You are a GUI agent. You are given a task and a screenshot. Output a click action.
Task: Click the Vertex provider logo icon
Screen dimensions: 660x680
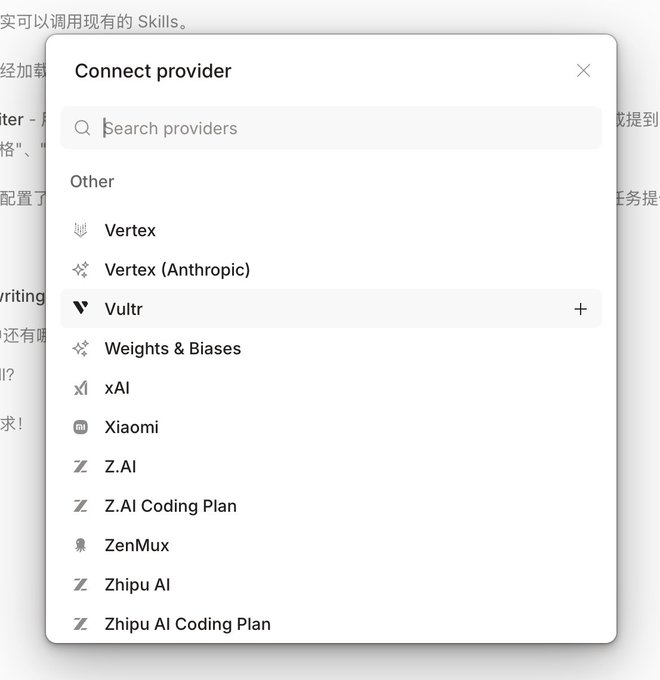pyautogui.click(x=81, y=230)
